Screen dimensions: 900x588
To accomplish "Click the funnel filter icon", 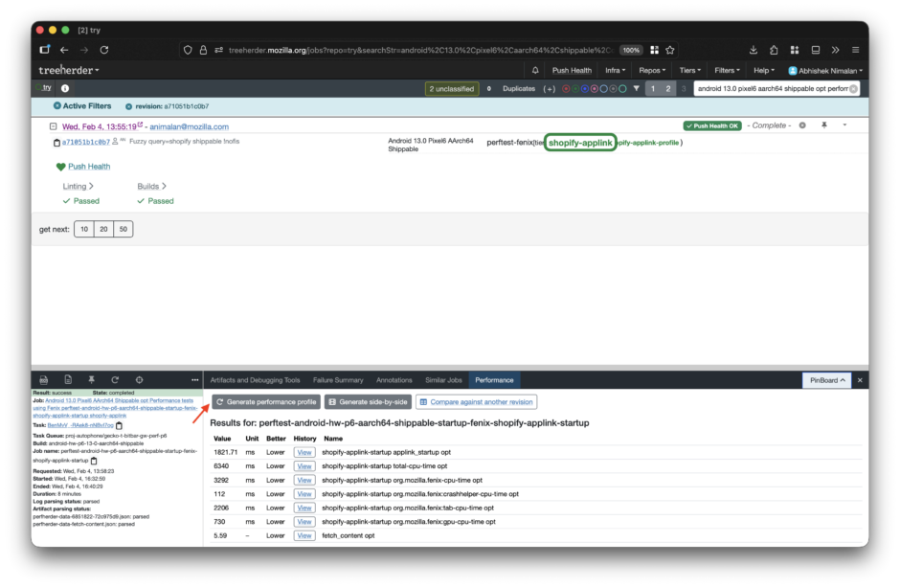I will point(635,88).
